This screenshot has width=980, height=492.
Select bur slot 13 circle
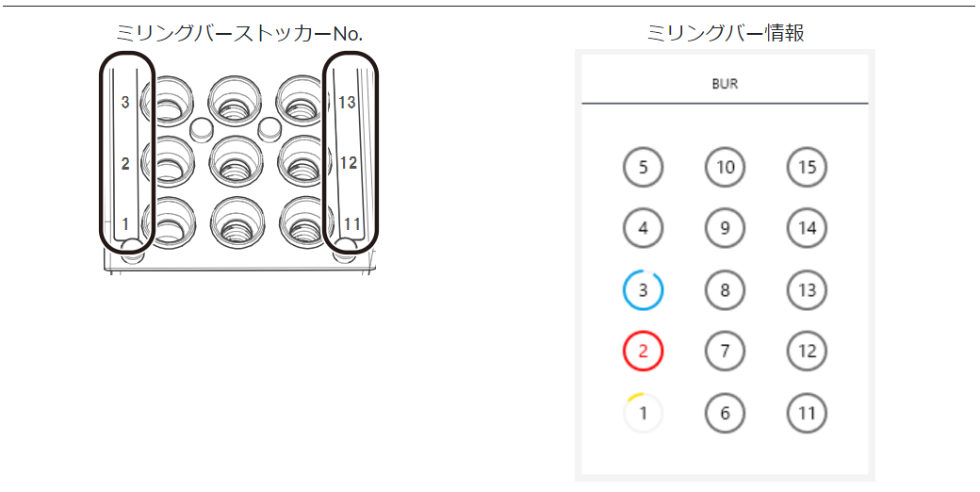click(x=807, y=289)
